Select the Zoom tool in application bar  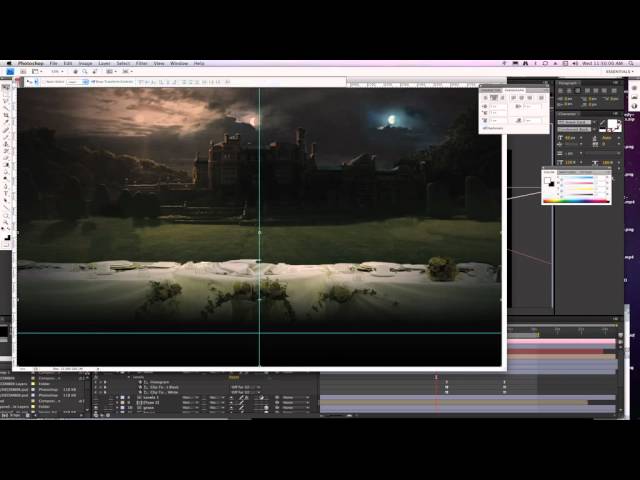(x=85, y=72)
